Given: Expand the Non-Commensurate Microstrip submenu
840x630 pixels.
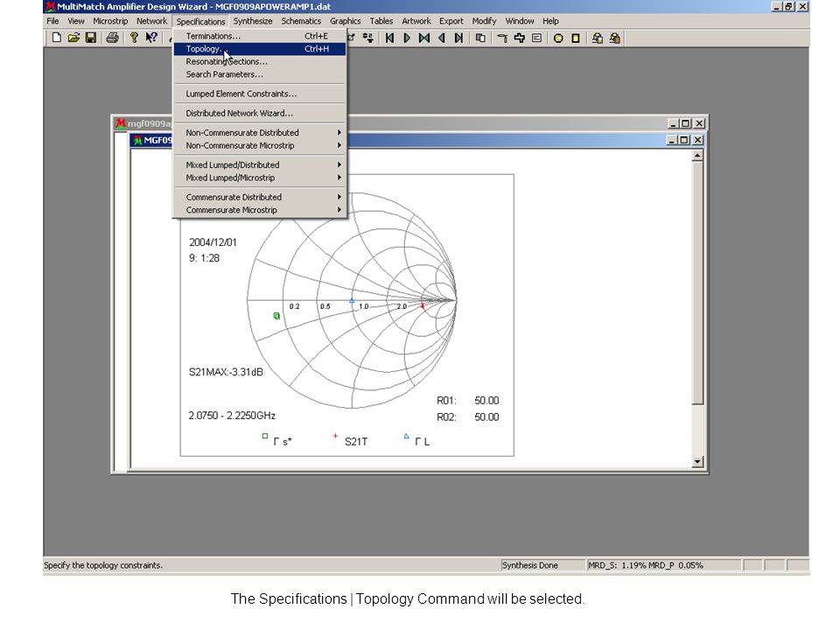Looking at the screenshot, I should (x=260, y=145).
